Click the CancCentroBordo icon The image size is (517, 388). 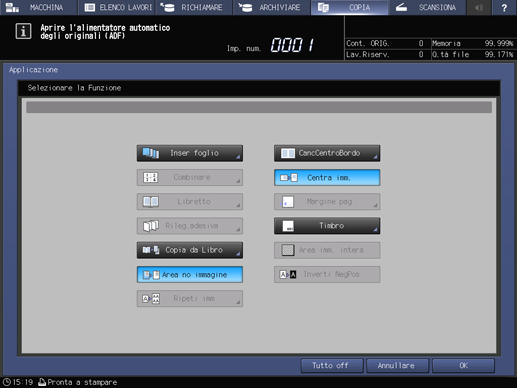[x=288, y=153]
